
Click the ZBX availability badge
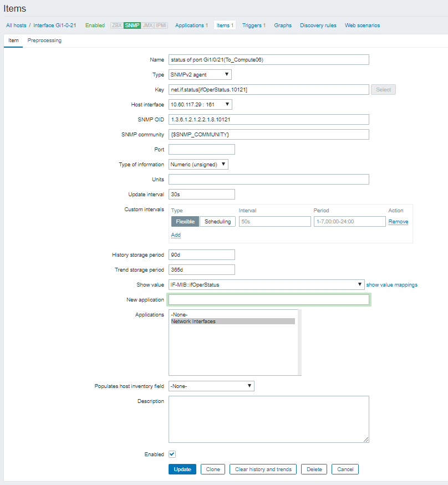(x=116, y=25)
